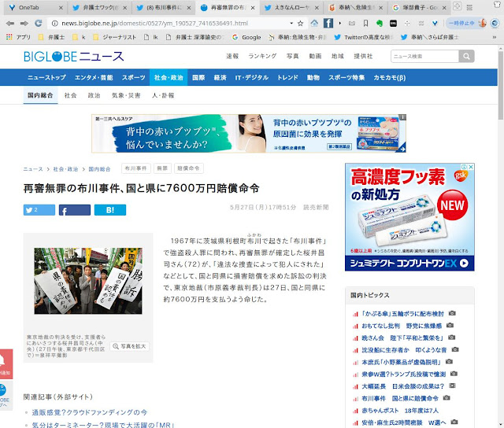
Task: Open the Facebook extension icon in toolbar
Action: point(328,23)
